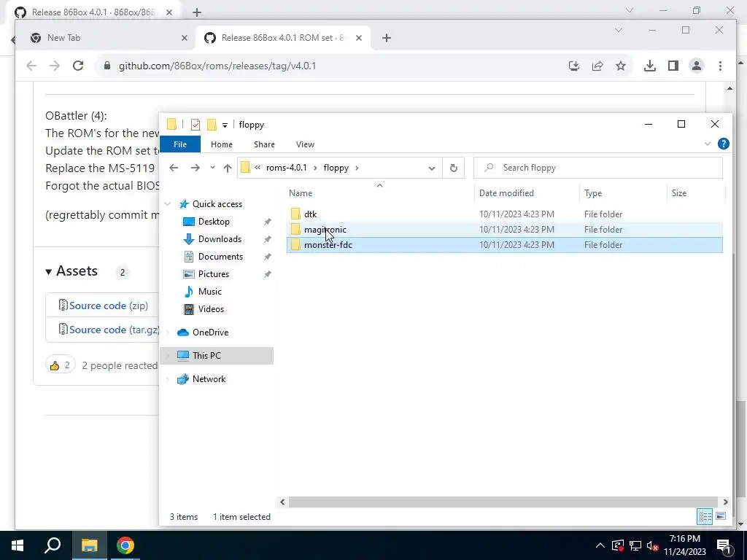The height and width of the screenshot is (560, 747).
Task: Select the magitronic folder row
Action: 505,230
